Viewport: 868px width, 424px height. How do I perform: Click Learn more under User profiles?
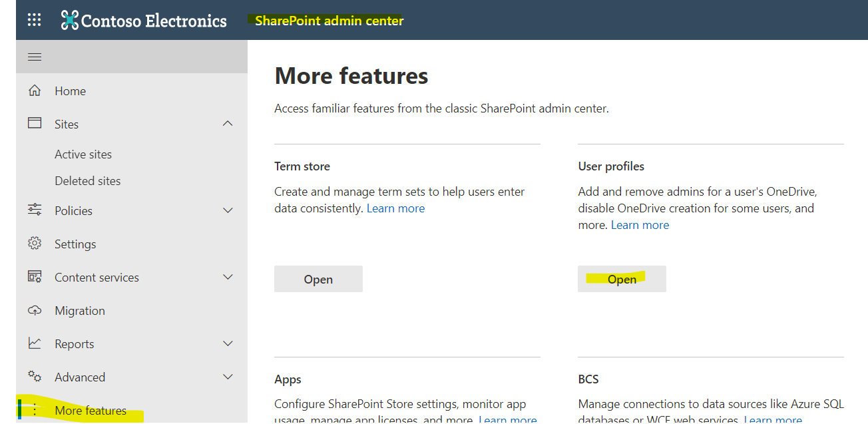click(x=640, y=225)
